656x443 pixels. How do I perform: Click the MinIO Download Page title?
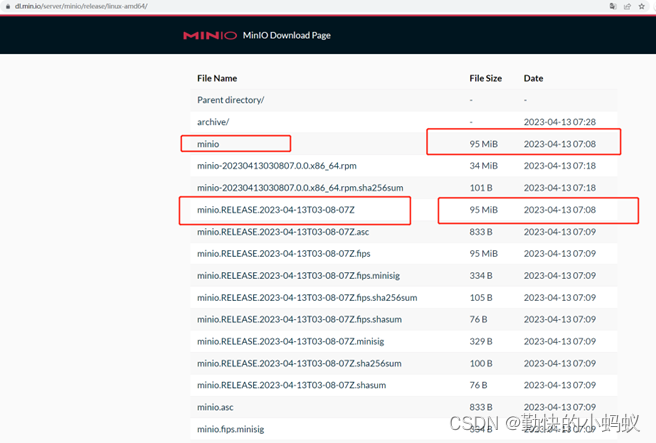point(287,36)
